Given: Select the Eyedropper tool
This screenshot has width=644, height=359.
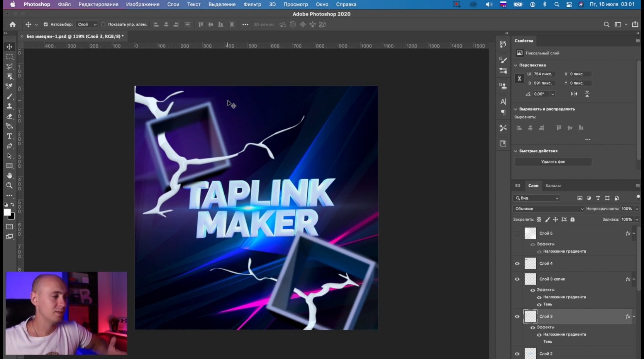Looking at the screenshot, I should coord(9,86).
